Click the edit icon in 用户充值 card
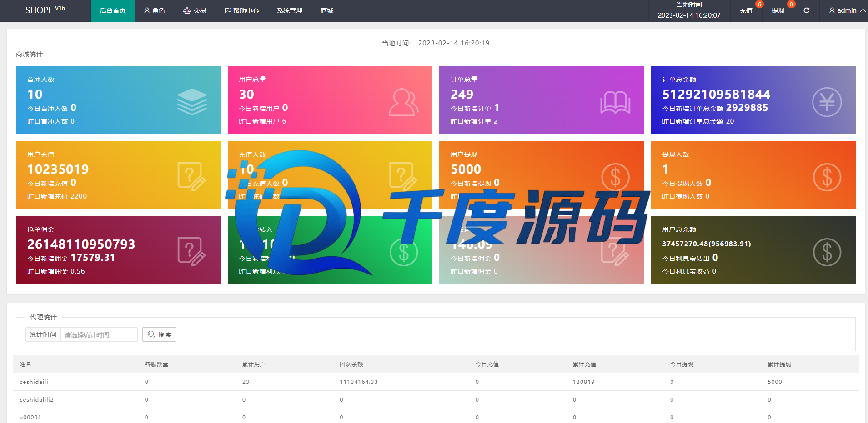Screen dimensions: 868x423 click(x=191, y=177)
